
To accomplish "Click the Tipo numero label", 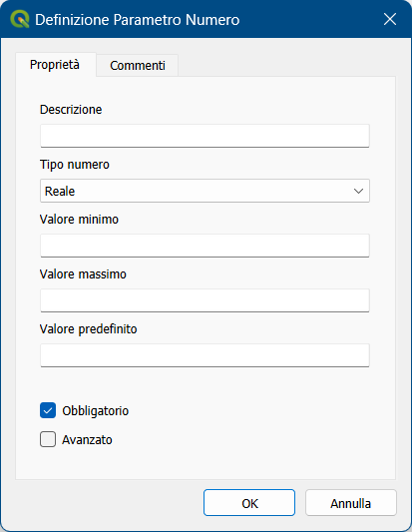I will (x=75, y=165).
